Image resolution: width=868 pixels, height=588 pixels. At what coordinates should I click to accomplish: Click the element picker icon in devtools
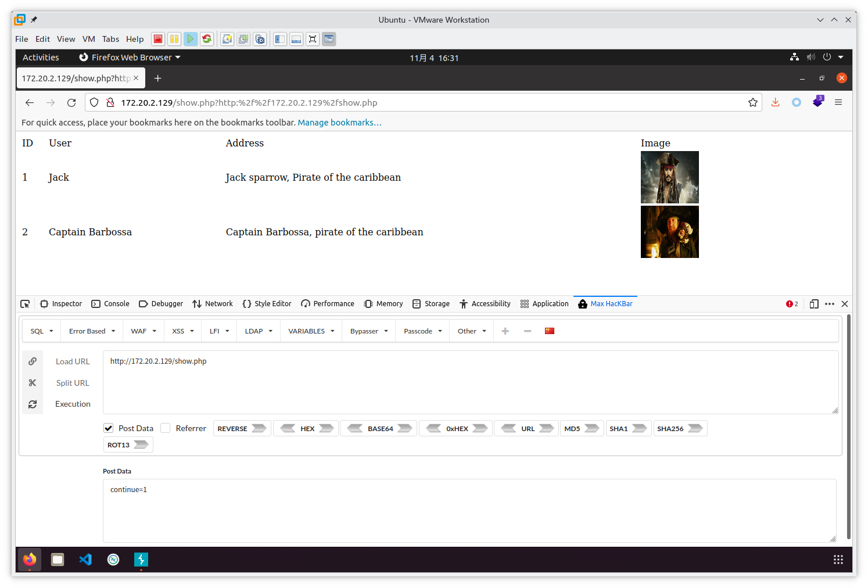click(25, 304)
